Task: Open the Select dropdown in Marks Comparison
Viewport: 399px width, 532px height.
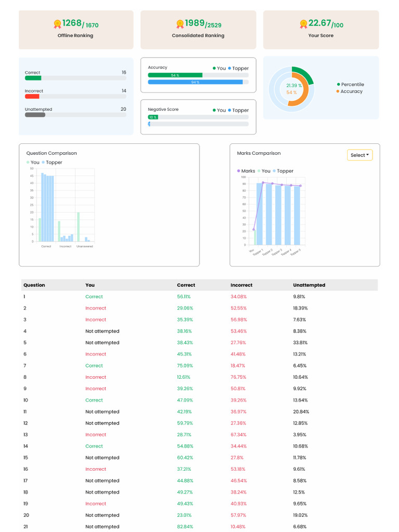Action: 360,155
